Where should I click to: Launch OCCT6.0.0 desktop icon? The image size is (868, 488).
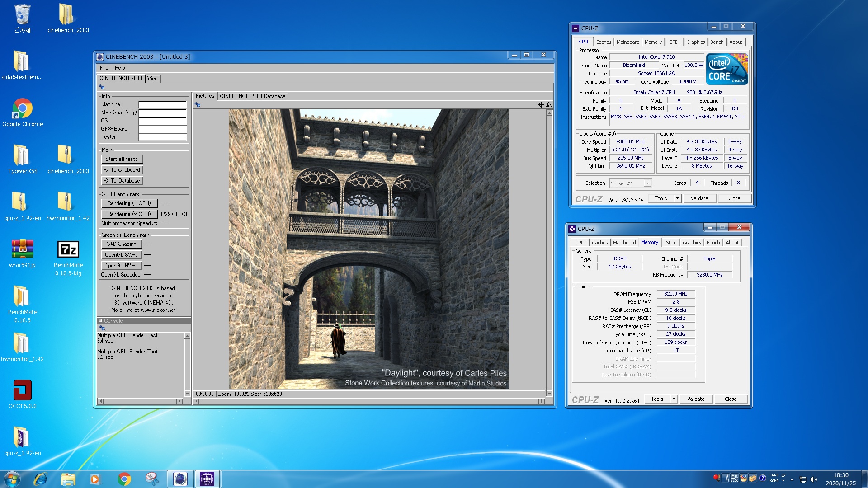tap(22, 394)
